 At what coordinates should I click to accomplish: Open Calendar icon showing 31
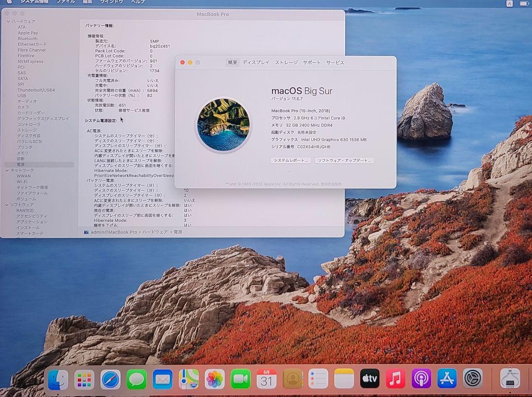point(266,379)
